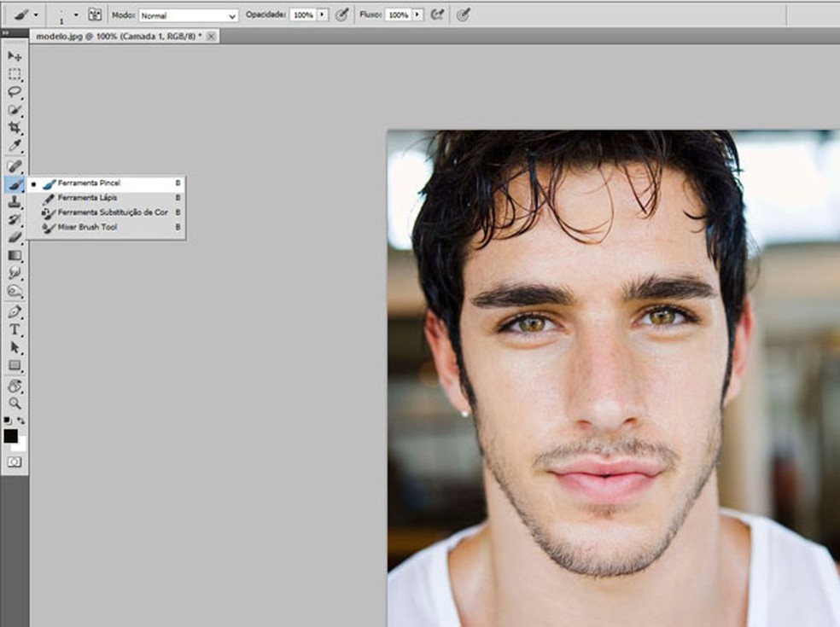
Task: Choose Mixer Brush Tool from the flyout
Action: [87, 227]
